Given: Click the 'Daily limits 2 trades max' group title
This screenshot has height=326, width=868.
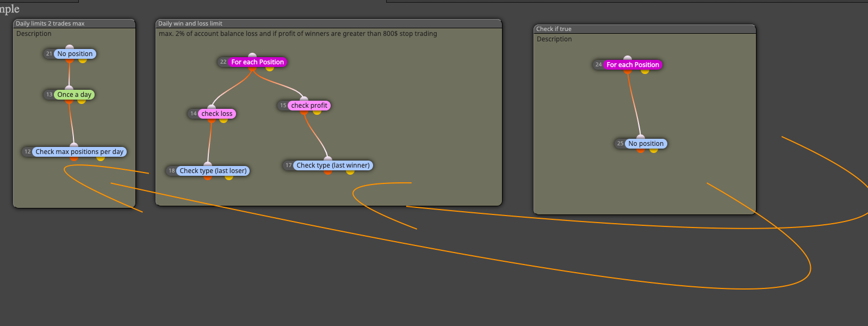Looking at the screenshot, I should point(50,23).
